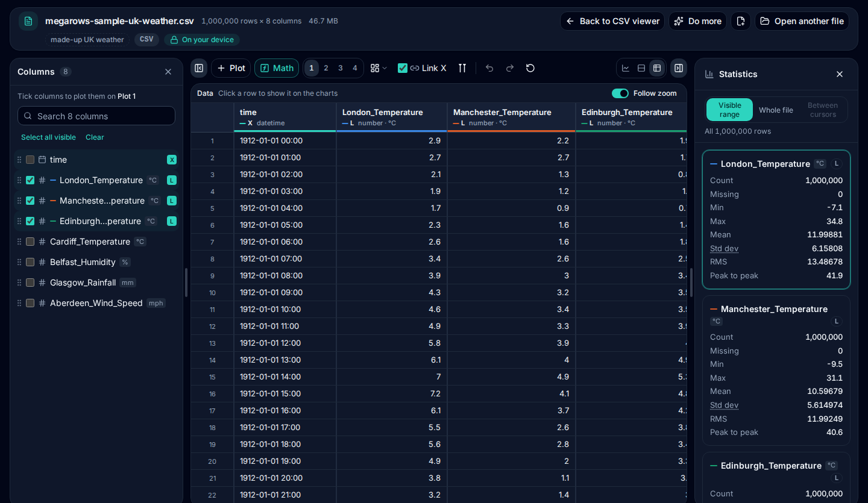Click Open another file button
Image resolution: width=868 pixels, height=503 pixels.
click(802, 21)
